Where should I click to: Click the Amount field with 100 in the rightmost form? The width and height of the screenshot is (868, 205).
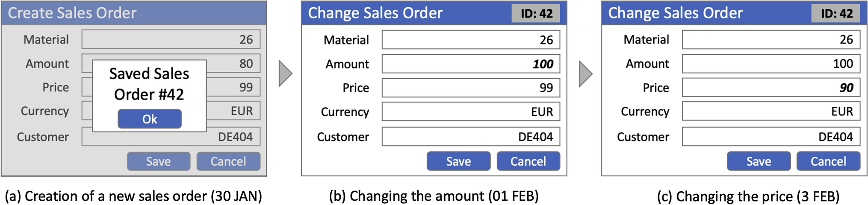[x=771, y=64]
